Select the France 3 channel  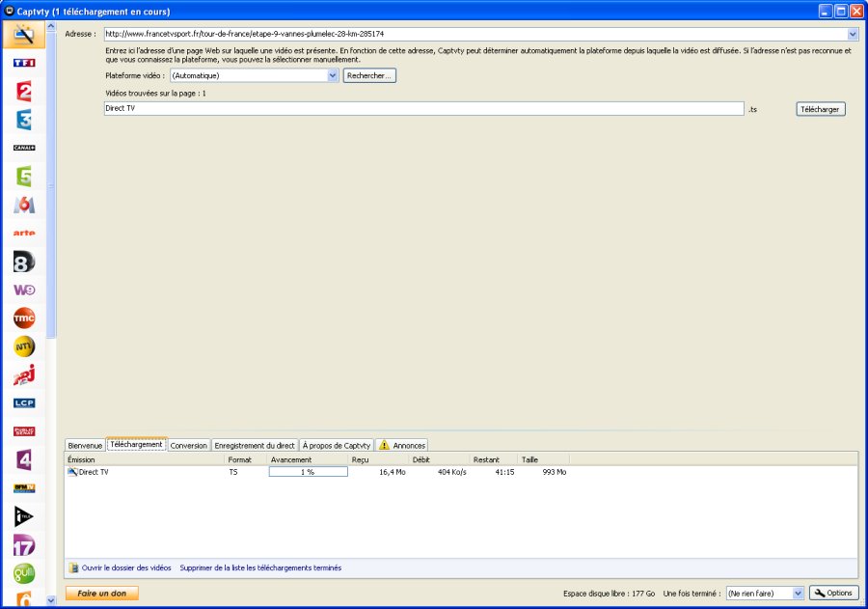click(x=24, y=119)
